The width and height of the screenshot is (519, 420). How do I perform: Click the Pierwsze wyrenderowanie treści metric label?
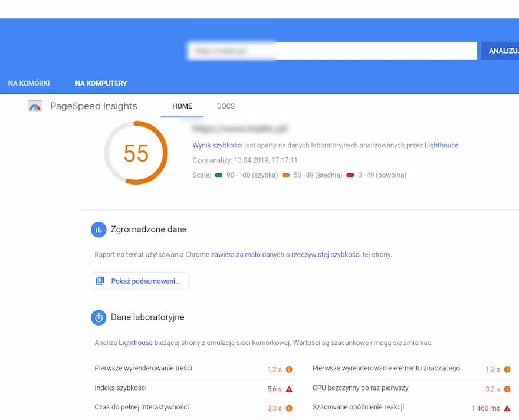click(143, 368)
